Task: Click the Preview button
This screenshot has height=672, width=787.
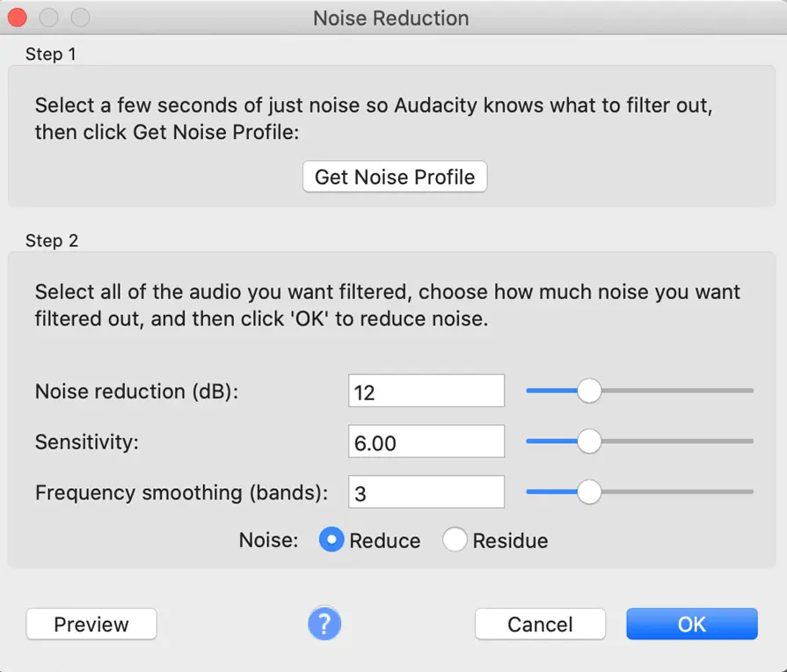Action: (91, 625)
